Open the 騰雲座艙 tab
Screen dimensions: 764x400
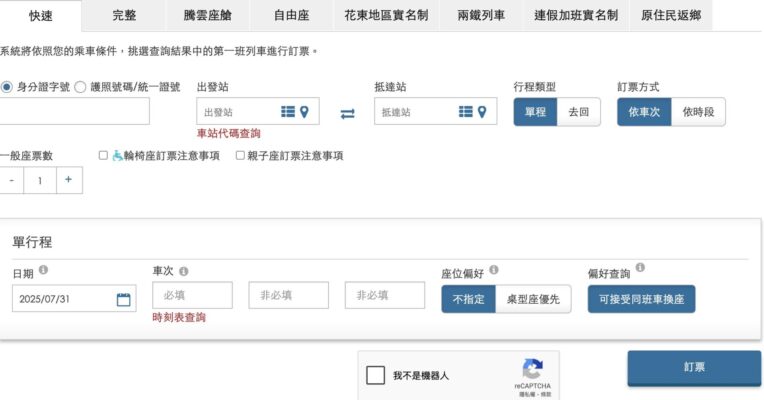pos(208,15)
